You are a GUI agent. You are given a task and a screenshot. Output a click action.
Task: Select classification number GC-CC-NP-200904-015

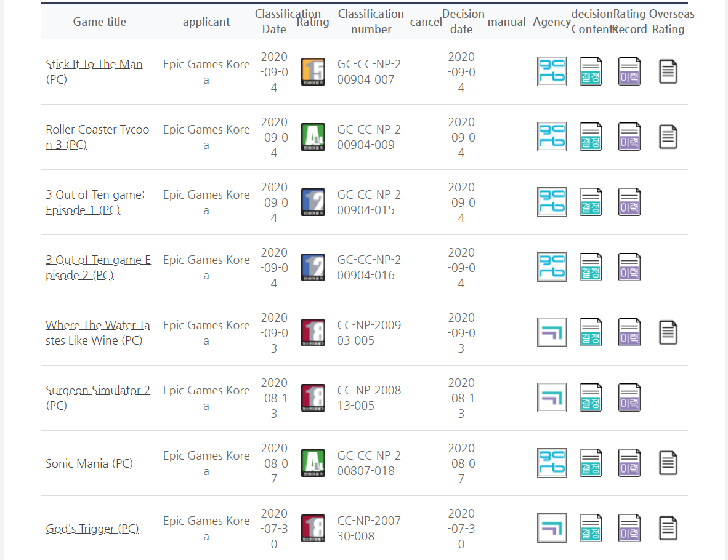369,202
